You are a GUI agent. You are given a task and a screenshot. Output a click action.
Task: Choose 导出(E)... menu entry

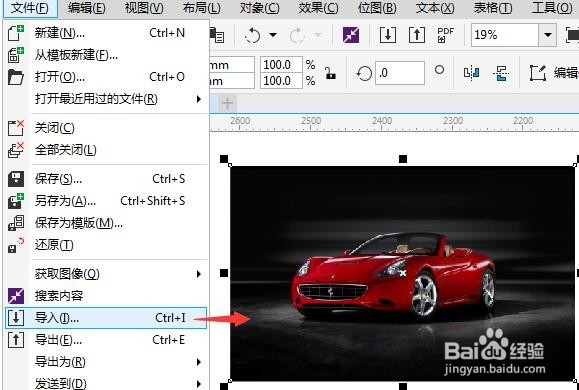click(x=106, y=340)
